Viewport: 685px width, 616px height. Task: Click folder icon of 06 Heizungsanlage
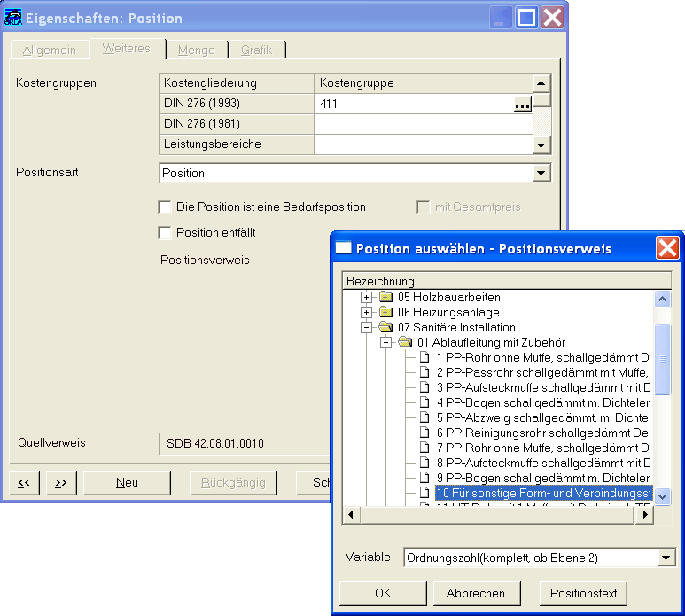385,312
